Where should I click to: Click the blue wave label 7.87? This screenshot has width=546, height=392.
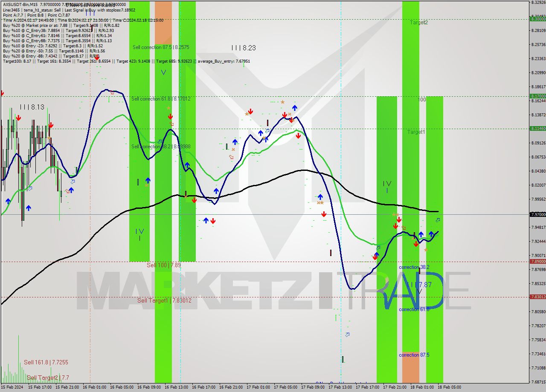(419, 285)
